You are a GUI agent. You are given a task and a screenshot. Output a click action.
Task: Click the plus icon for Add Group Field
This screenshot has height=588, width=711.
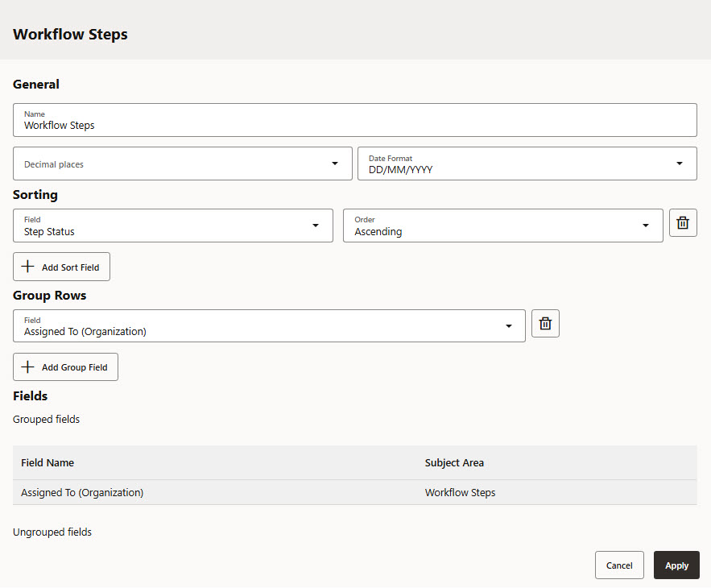coord(28,367)
